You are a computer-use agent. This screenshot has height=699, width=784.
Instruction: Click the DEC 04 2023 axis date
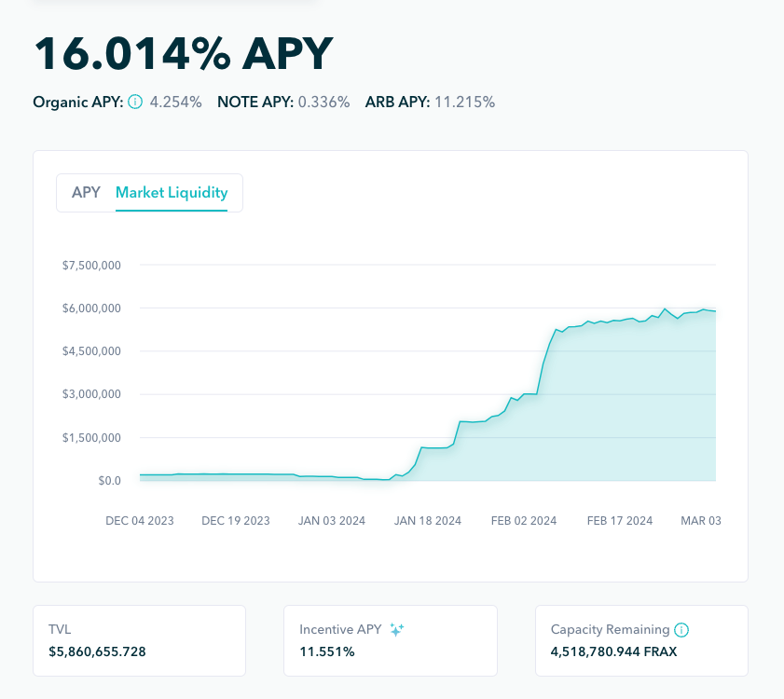click(x=140, y=521)
